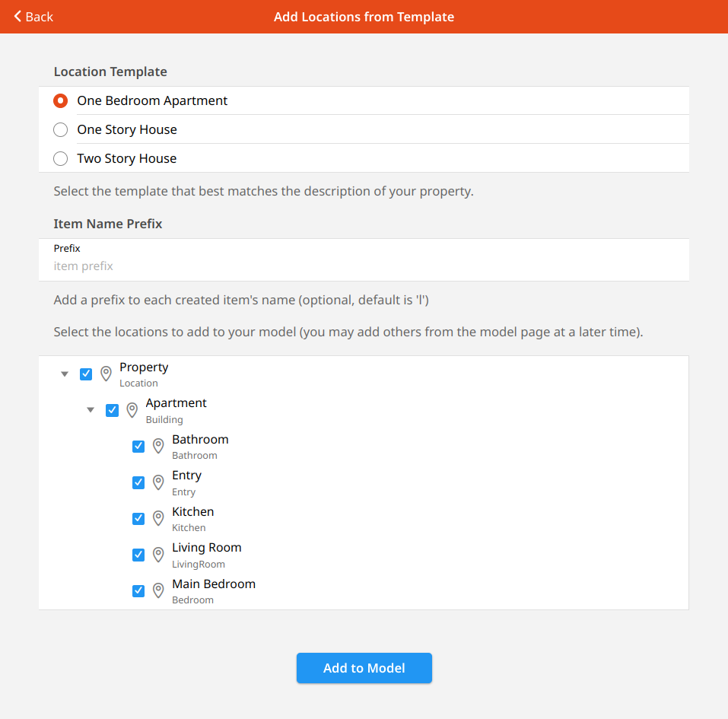Click the Apartment location pin icon
Screen dimensions: 728x719
[x=132, y=410]
